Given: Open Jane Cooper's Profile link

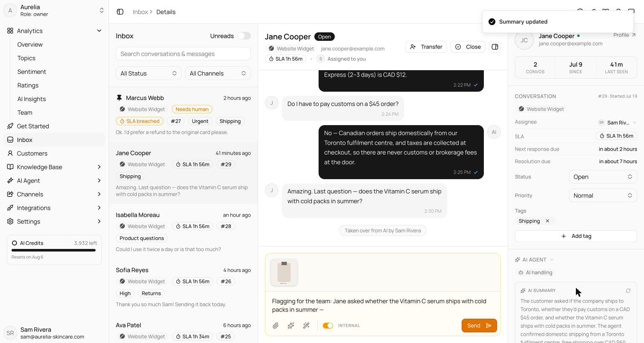Looking at the screenshot, I should (x=624, y=35).
